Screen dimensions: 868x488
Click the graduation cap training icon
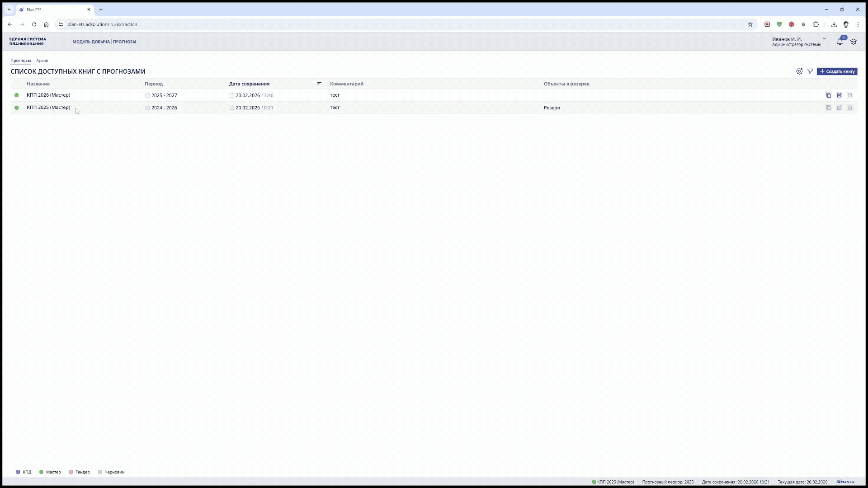tap(854, 42)
